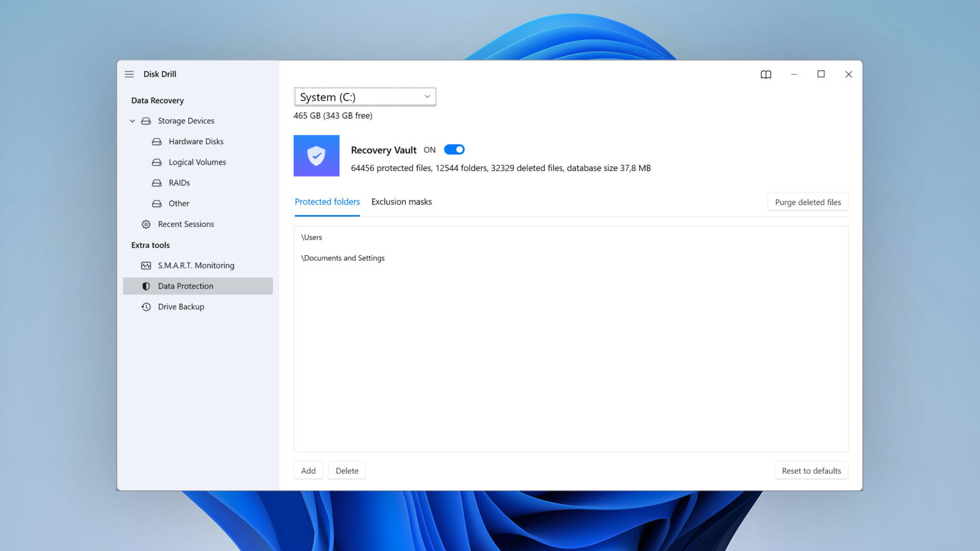Screen dimensions: 980x551
Task: Disable the Recovery Vault toggle
Action: pyautogui.click(x=454, y=149)
